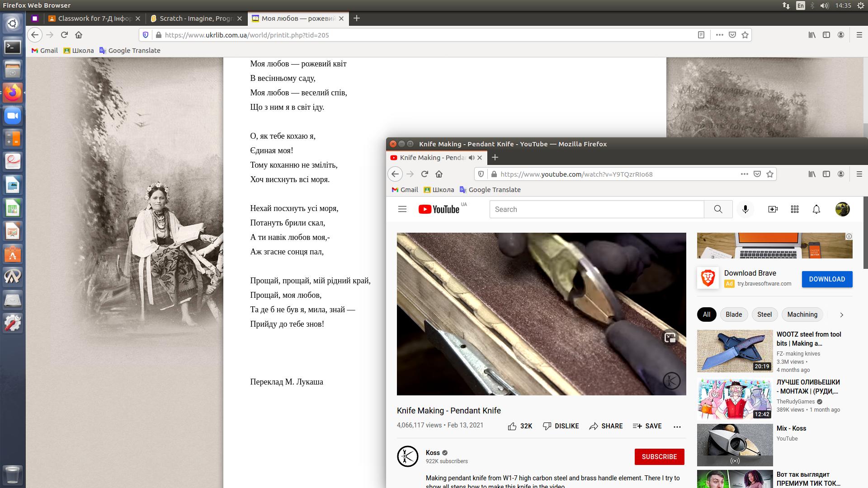This screenshot has width=868, height=488.
Task: Click the red SUBSCRIBE button
Action: [x=659, y=456]
